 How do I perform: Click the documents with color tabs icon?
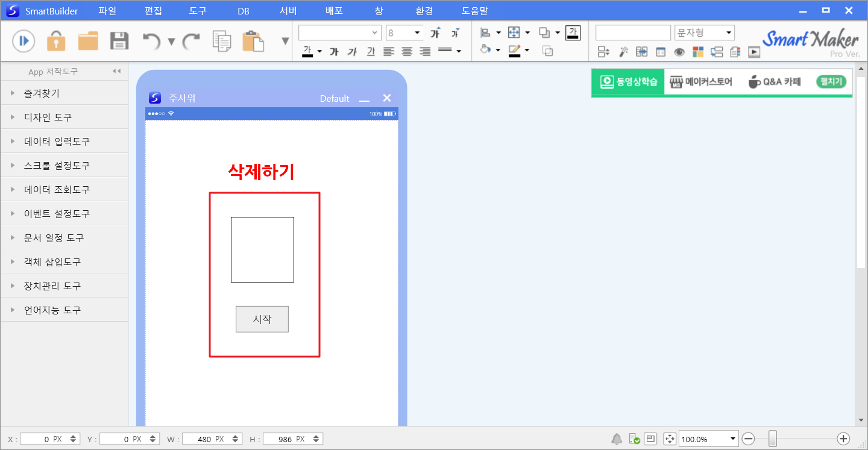(x=735, y=52)
